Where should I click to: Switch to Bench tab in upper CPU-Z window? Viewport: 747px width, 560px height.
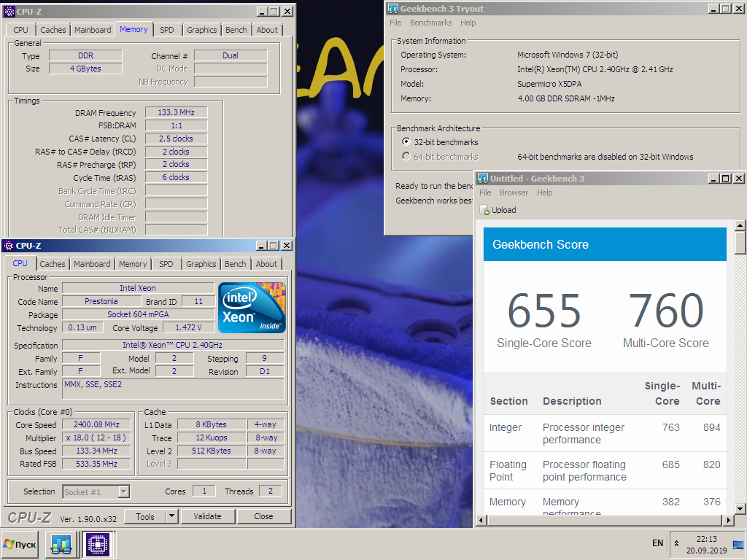236,30
